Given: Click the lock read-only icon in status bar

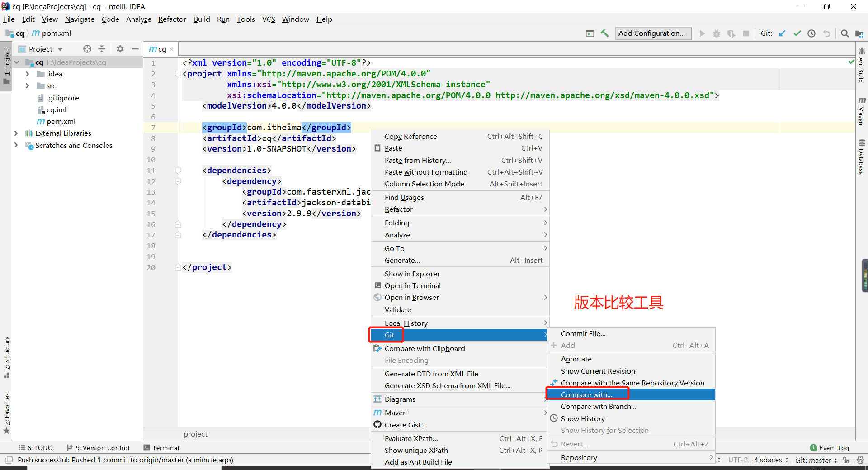Looking at the screenshot, I should click(x=846, y=460).
